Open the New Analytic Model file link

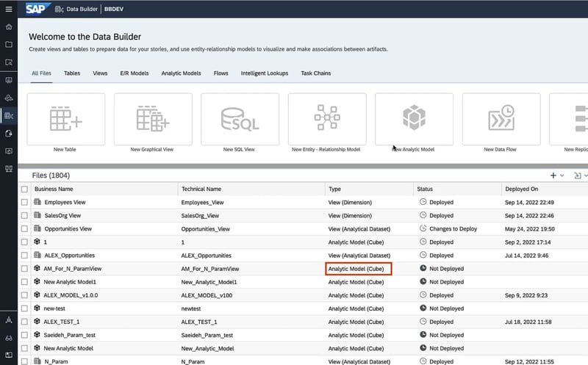pos(68,348)
